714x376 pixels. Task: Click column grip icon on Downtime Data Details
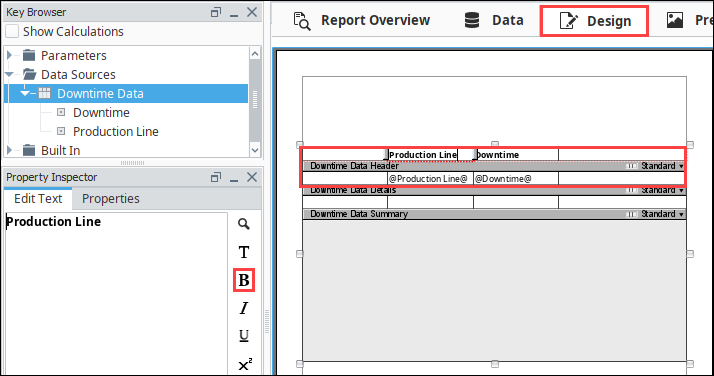click(x=631, y=190)
